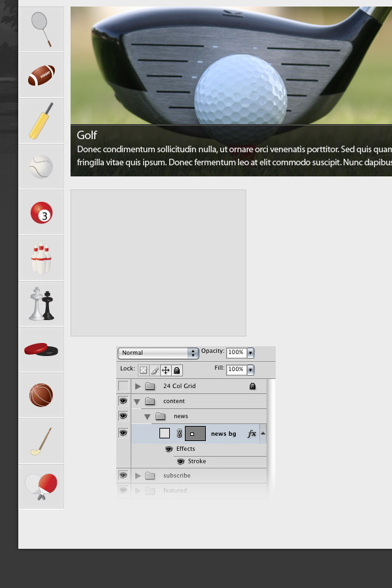Click the link icon on news bg layer

click(x=179, y=434)
